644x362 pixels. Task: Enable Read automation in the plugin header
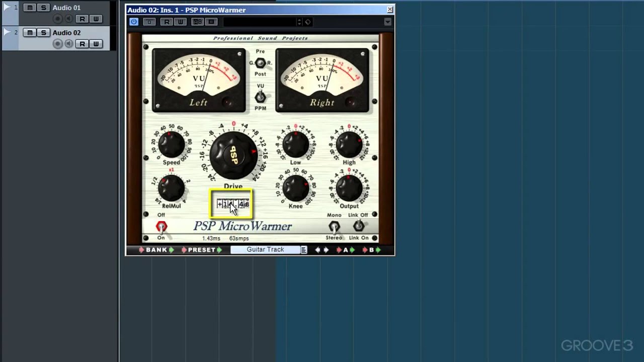[x=167, y=22]
